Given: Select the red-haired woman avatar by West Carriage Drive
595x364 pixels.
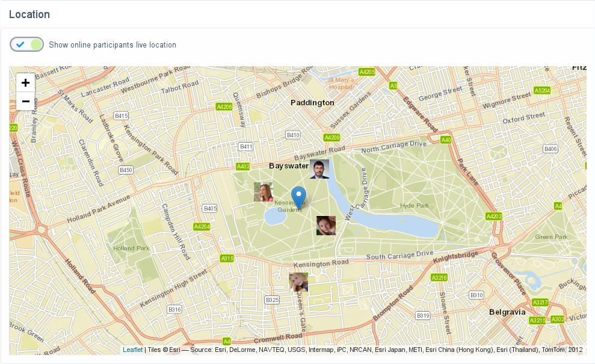Looking at the screenshot, I should (326, 226).
